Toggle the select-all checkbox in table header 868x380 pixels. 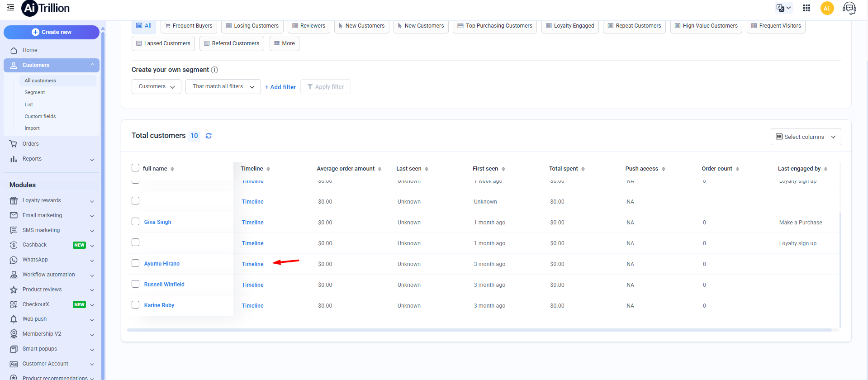pos(135,168)
